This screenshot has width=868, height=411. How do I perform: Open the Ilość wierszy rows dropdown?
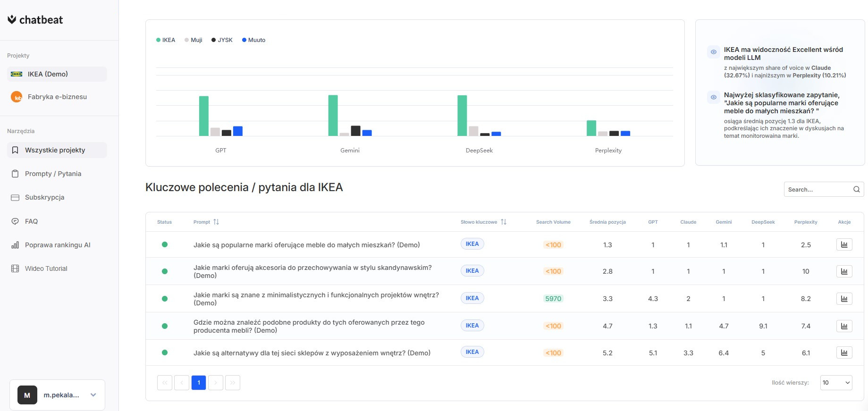tap(836, 383)
